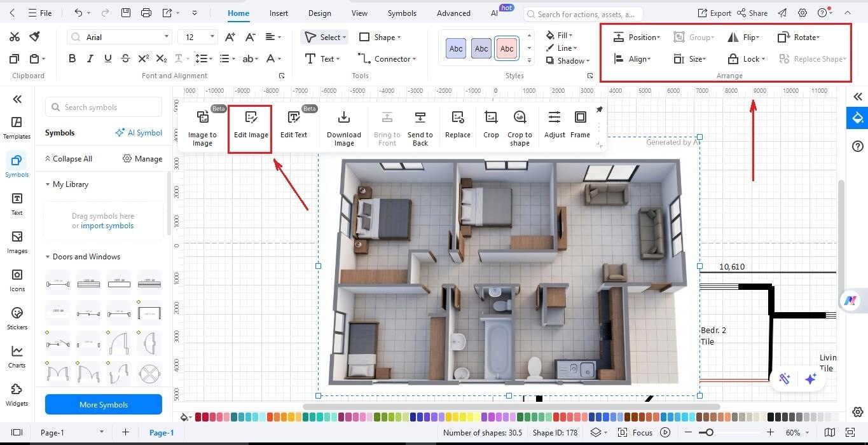Switch to the Insert ribbon tab
This screenshot has width=868, height=445.
(x=279, y=13)
